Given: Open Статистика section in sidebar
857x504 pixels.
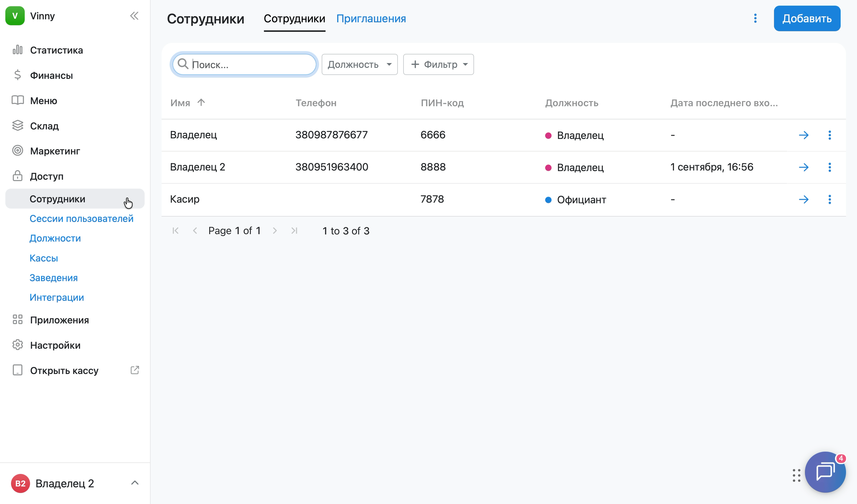Looking at the screenshot, I should [57, 50].
